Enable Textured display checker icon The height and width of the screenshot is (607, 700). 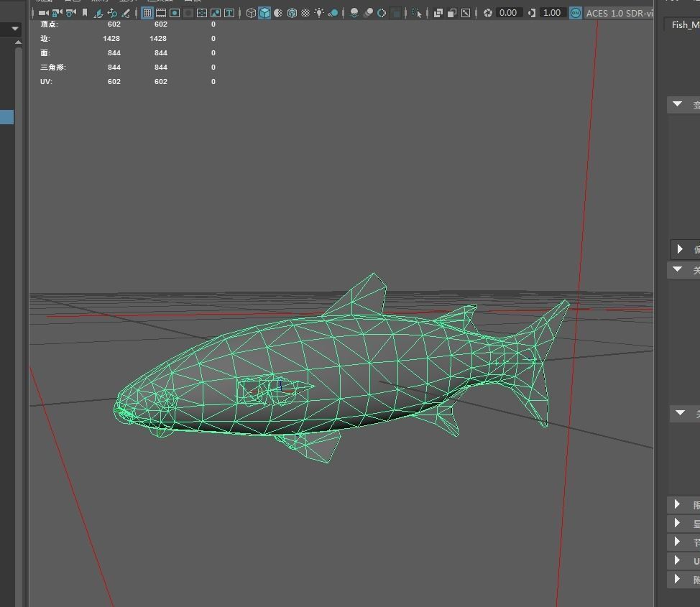click(305, 13)
